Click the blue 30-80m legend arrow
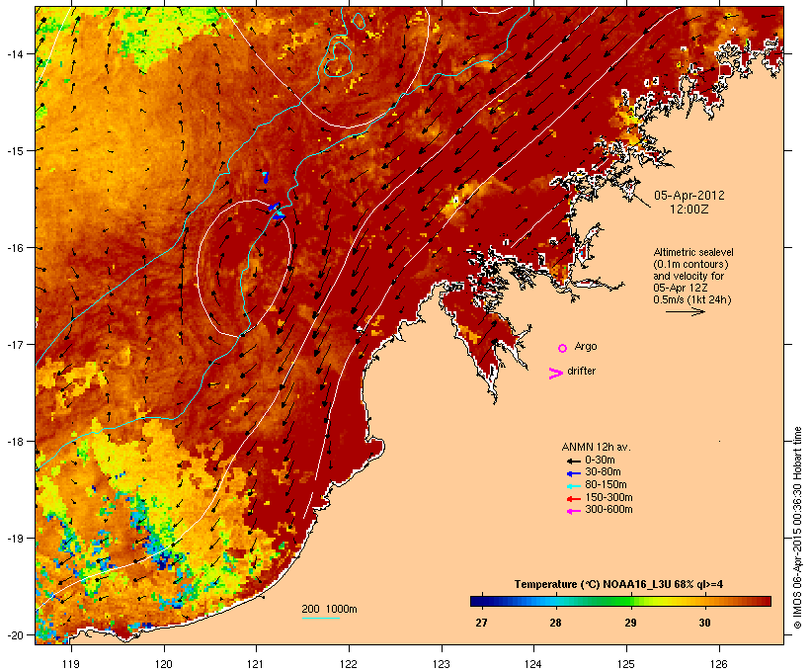 click(573, 473)
